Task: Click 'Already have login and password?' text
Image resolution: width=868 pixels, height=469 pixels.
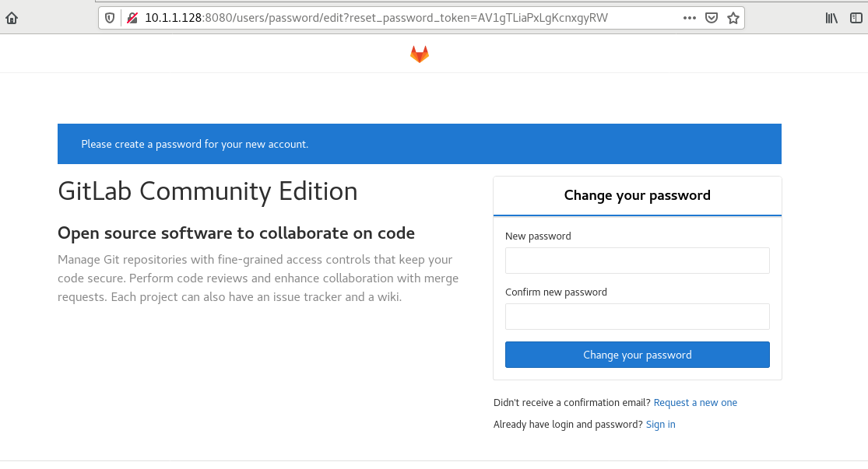Action: pos(568,424)
